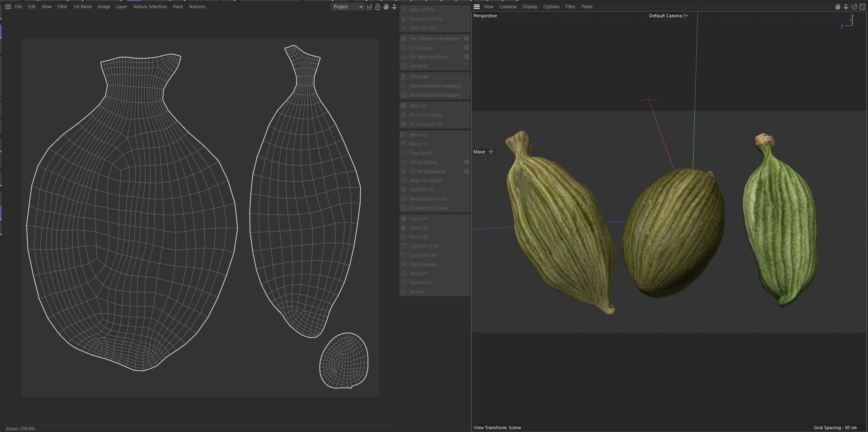Open settings gear for UV Straighten
This screenshot has width=868, height=432.
[x=466, y=162]
